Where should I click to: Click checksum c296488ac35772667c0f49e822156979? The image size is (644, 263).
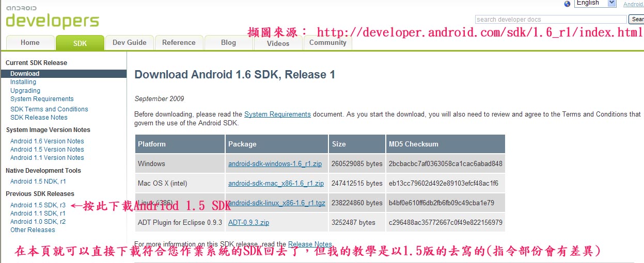click(x=446, y=222)
